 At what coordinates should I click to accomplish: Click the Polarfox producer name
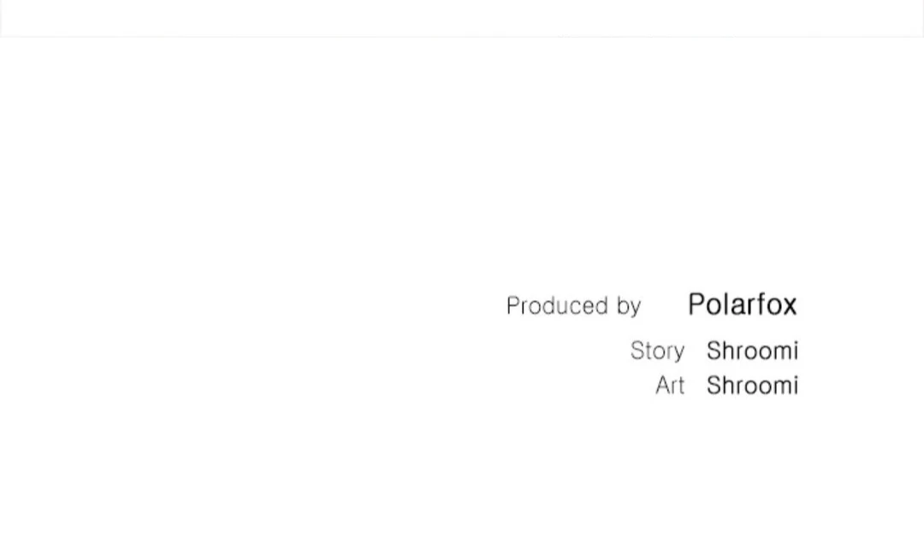tap(742, 304)
